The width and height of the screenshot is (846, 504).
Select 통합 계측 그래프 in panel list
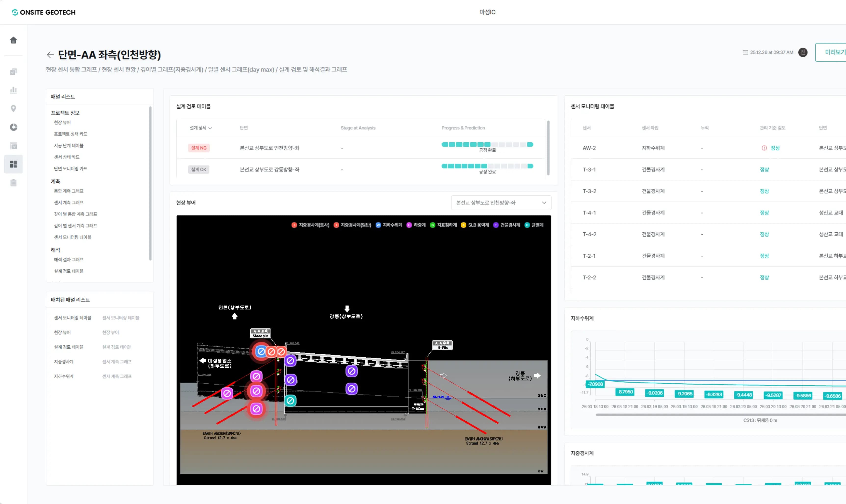pos(69,191)
